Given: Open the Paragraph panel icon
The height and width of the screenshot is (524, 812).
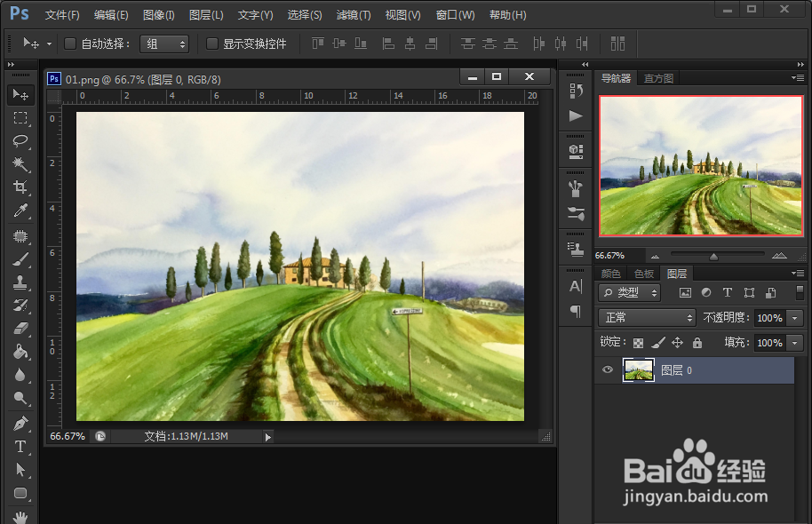Looking at the screenshot, I should [576, 311].
